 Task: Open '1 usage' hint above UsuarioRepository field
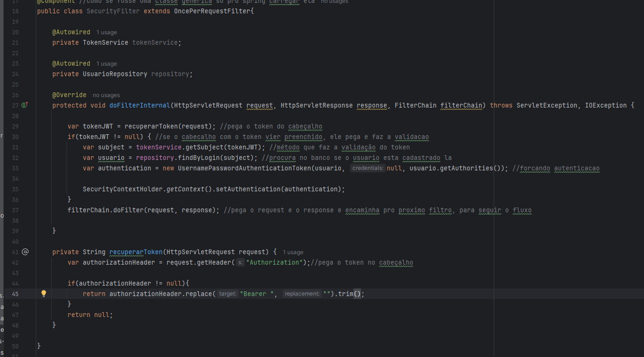107,64
